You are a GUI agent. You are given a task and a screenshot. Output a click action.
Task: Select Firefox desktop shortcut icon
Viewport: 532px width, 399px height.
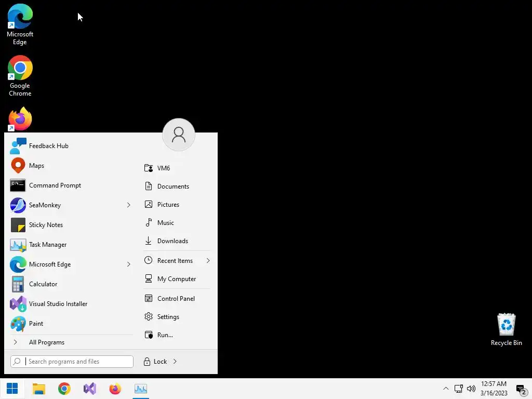[x=20, y=119]
